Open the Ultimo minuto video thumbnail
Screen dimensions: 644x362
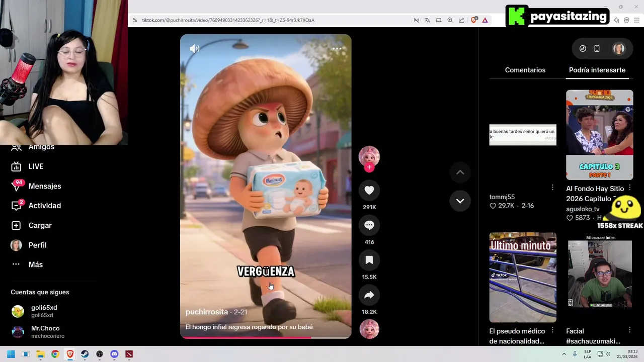pos(523,277)
